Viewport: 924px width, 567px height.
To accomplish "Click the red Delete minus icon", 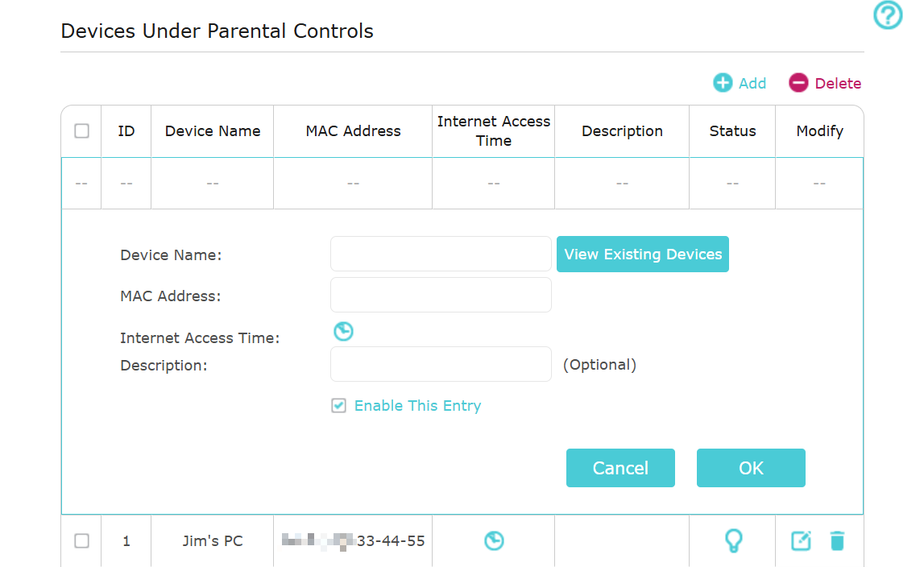I will coord(798,83).
